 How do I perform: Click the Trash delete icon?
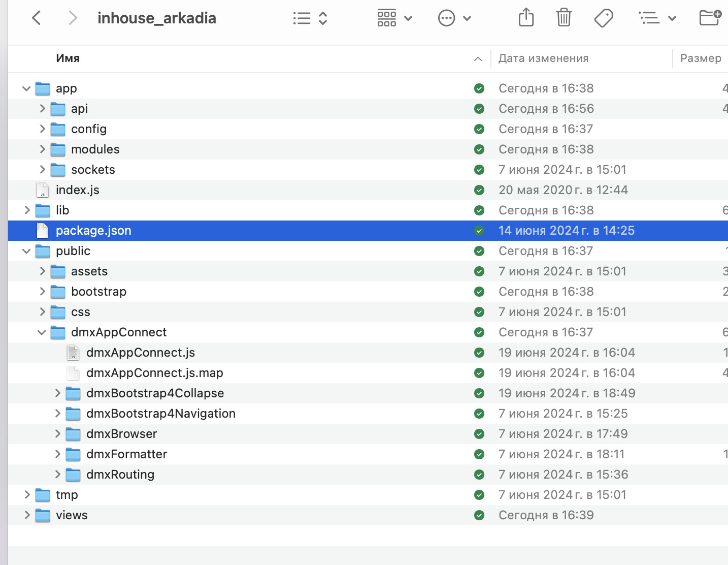(564, 18)
